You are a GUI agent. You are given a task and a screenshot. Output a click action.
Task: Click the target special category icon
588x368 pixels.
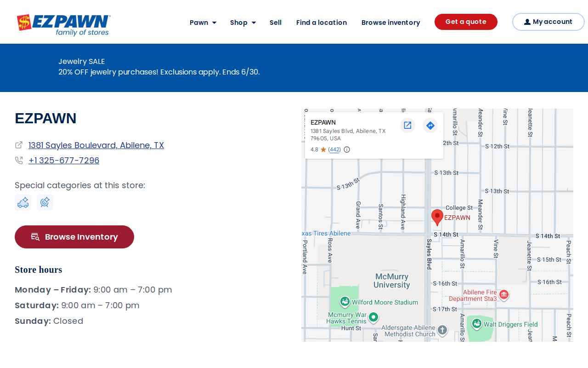pyautogui.click(x=45, y=202)
